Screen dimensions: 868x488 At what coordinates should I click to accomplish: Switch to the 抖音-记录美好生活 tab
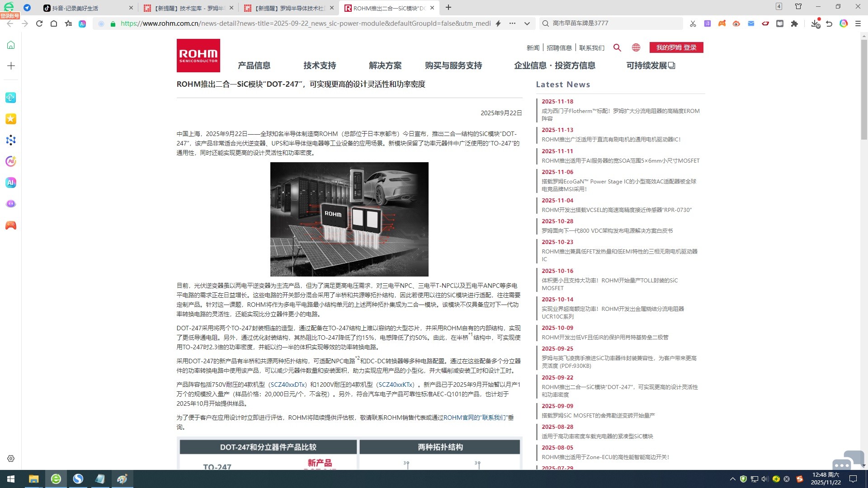[88, 8]
